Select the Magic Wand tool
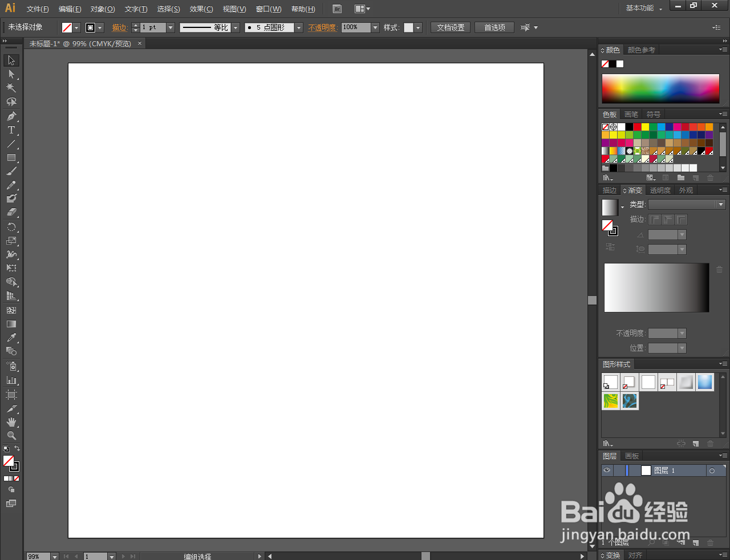The height and width of the screenshot is (560, 730). pos(11,88)
